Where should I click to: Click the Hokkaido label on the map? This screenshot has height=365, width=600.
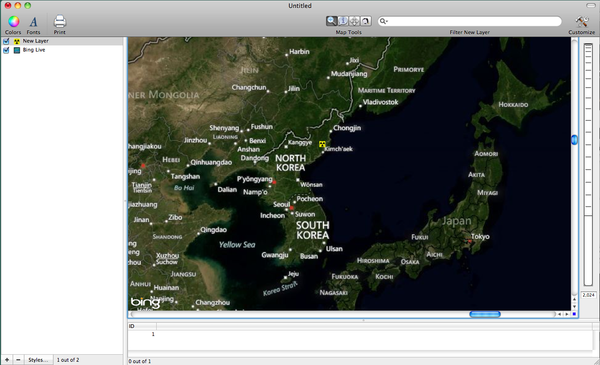(x=513, y=104)
